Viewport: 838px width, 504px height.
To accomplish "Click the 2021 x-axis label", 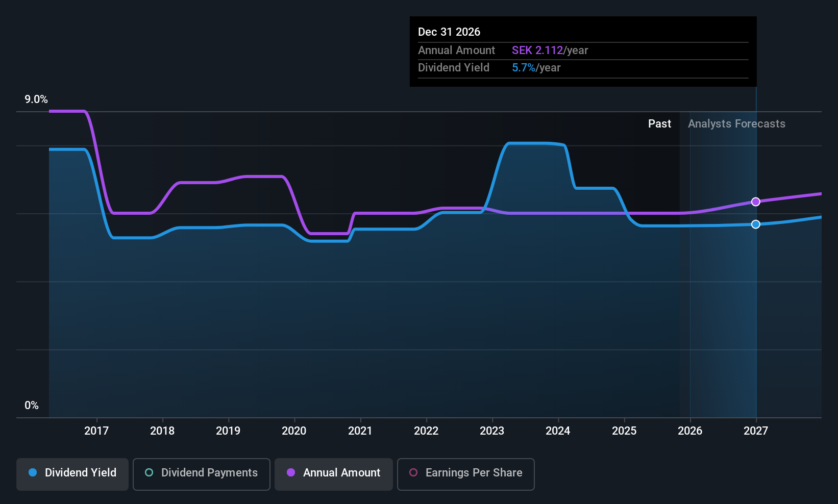I will coord(360,431).
